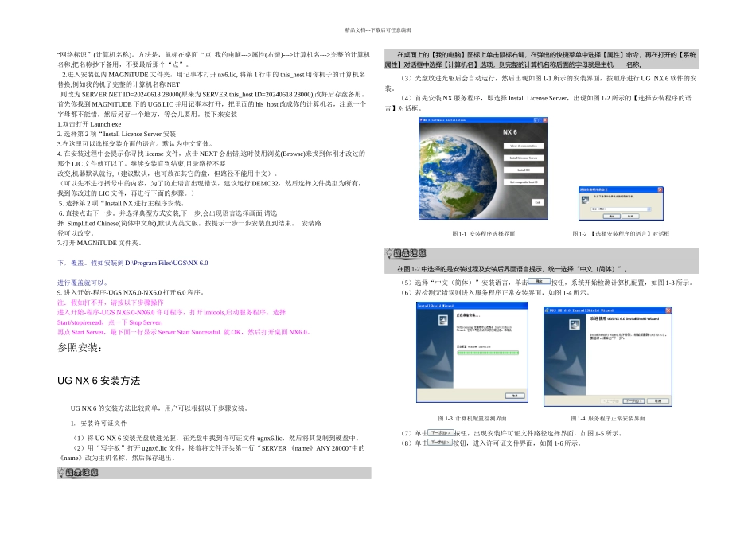Click the 提示注意 banner label in the left column

click(x=81, y=473)
